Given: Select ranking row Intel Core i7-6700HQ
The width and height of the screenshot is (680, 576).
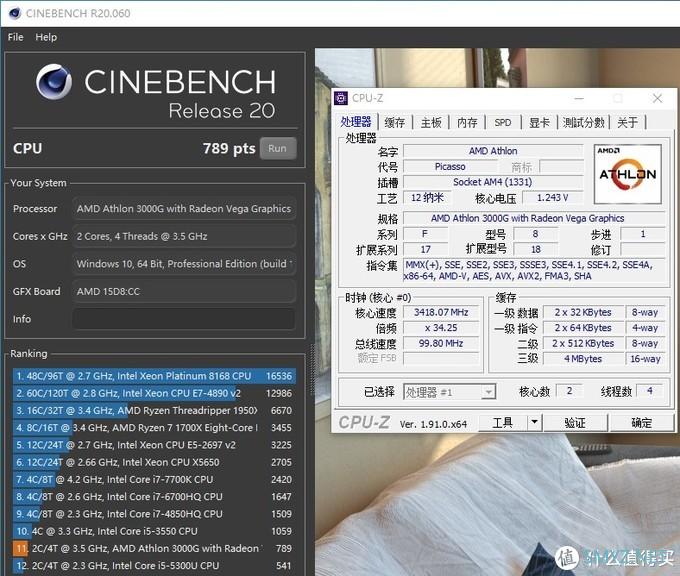Looking at the screenshot, I should point(154,497).
